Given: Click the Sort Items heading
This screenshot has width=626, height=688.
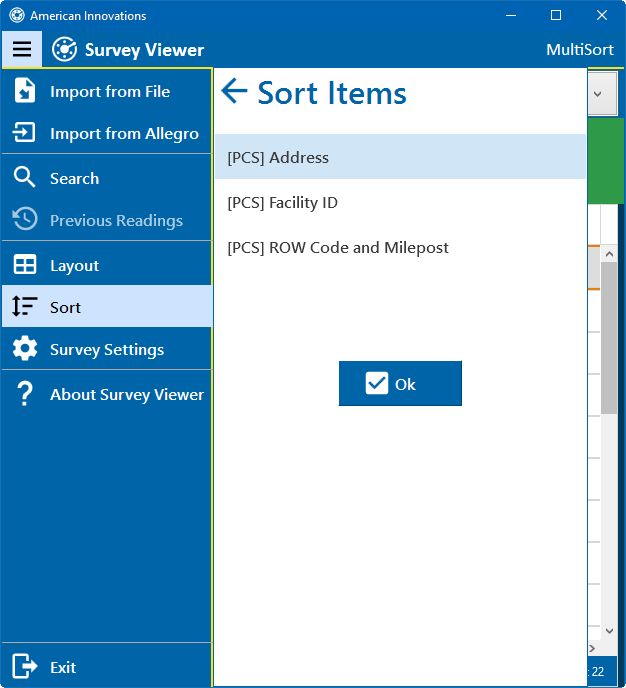Looking at the screenshot, I should (x=332, y=93).
